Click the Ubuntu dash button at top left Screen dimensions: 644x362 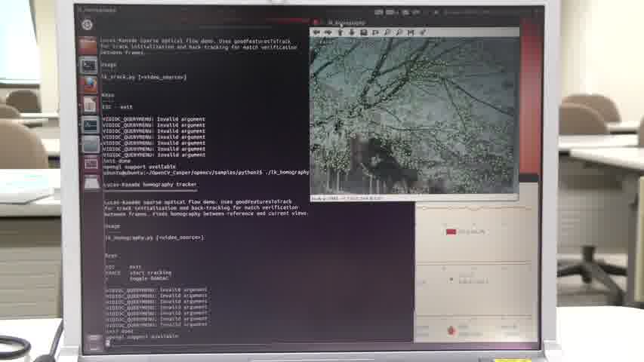tap(87, 25)
